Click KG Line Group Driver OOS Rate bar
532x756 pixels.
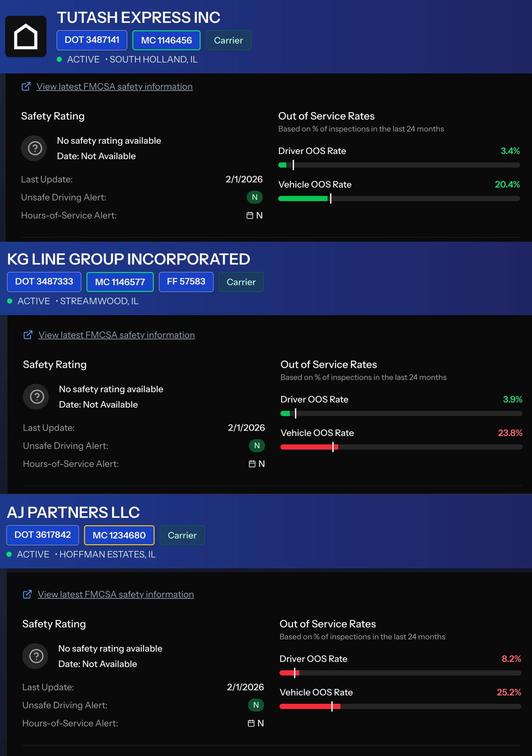401,413
